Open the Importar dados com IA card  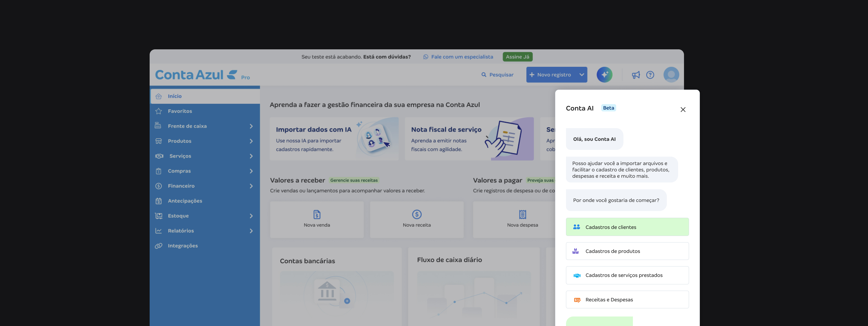click(334, 139)
